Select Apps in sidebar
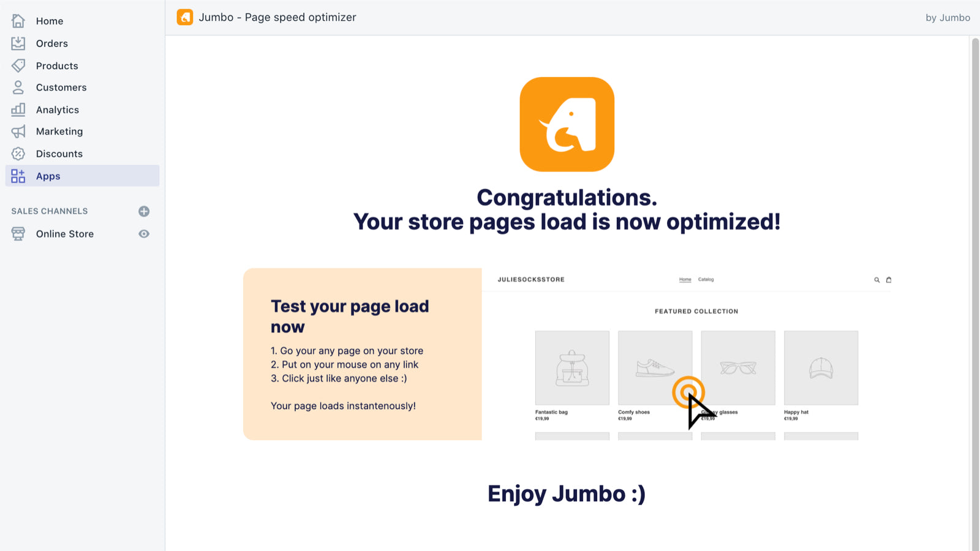This screenshot has width=980, height=551. pyautogui.click(x=82, y=176)
